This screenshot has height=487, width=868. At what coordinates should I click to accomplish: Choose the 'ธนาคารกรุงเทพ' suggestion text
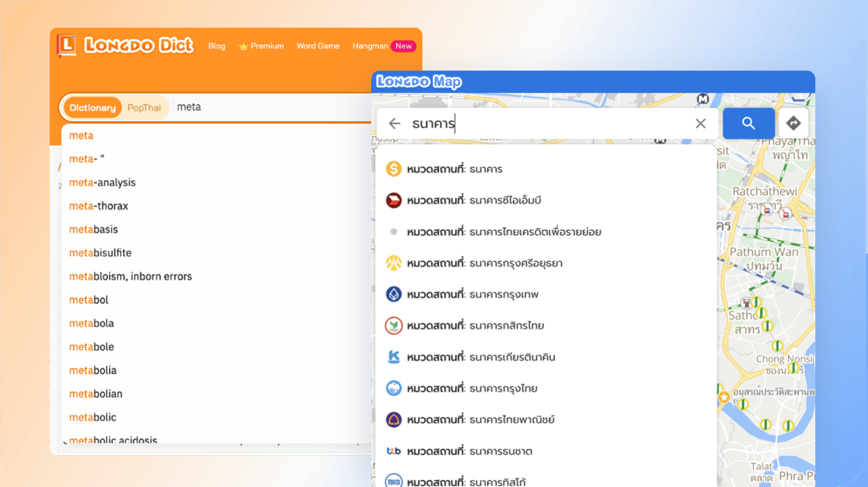[504, 294]
